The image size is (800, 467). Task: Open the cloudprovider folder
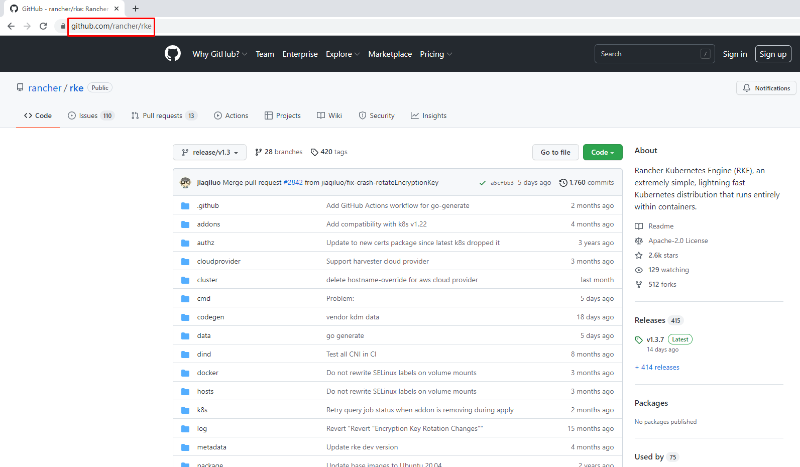(x=218, y=261)
